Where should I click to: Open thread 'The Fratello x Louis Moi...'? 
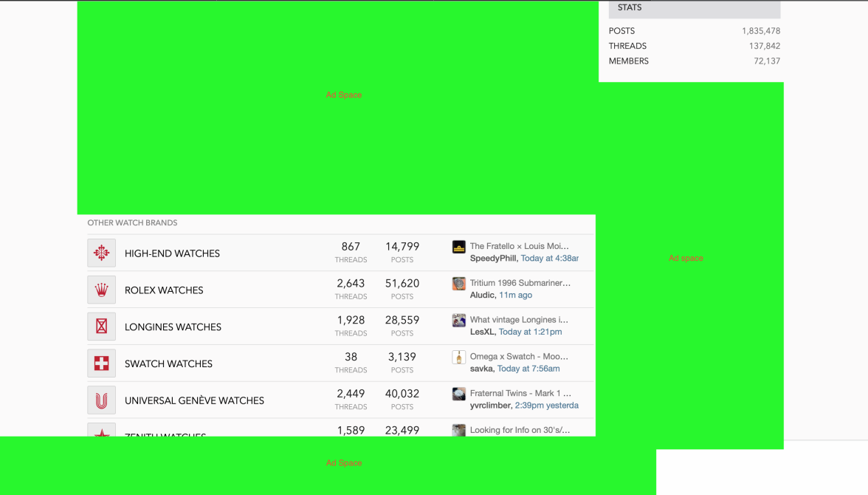click(519, 246)
